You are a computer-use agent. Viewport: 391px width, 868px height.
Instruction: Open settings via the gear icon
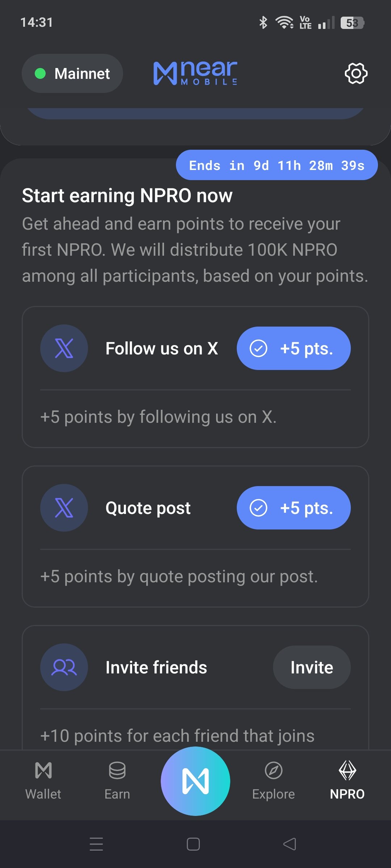[x=356, y=73]
